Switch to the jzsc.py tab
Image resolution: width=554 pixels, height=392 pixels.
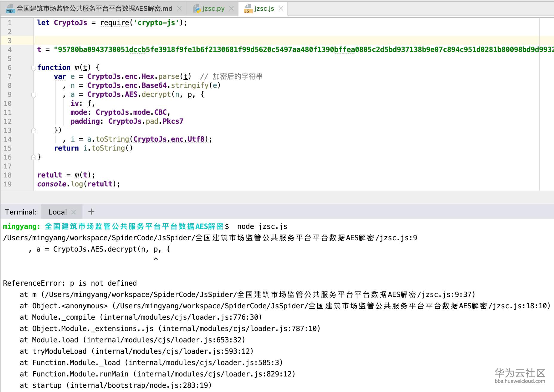213,8
